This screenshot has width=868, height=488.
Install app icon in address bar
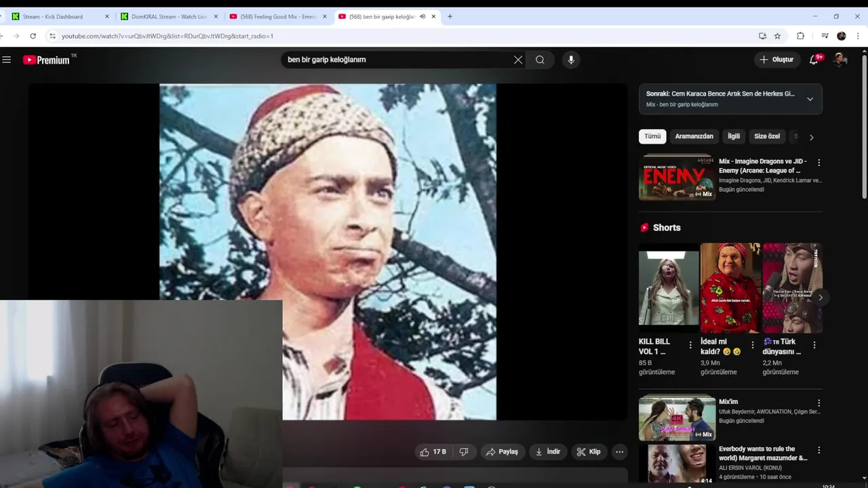click(x=763, y=36)
